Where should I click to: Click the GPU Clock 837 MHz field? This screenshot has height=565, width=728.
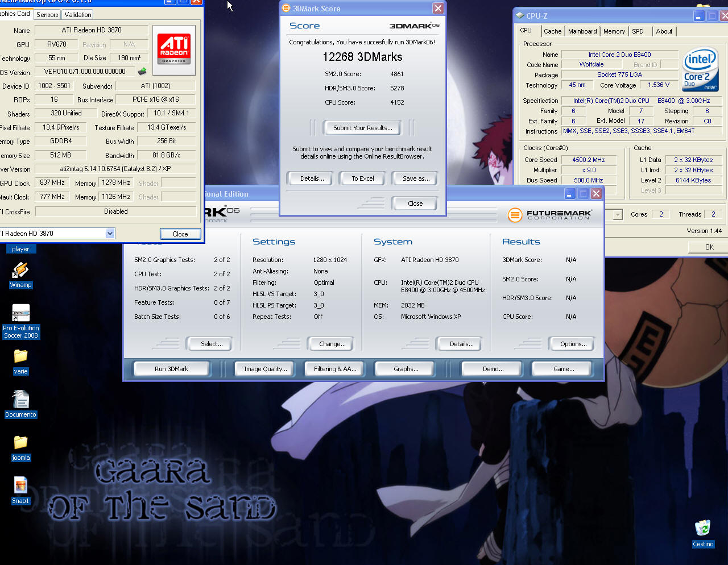coord(52,182)
